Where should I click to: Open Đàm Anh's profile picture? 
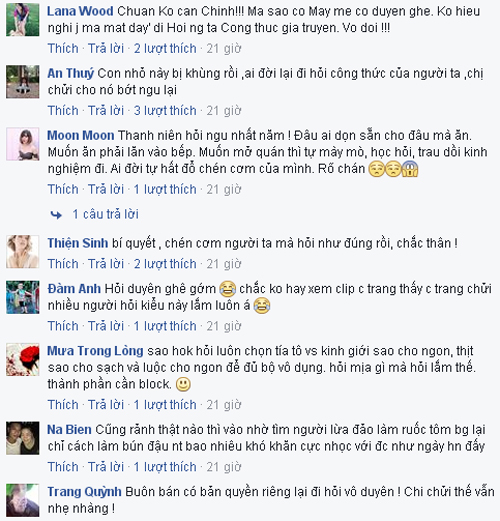point(23,297)
